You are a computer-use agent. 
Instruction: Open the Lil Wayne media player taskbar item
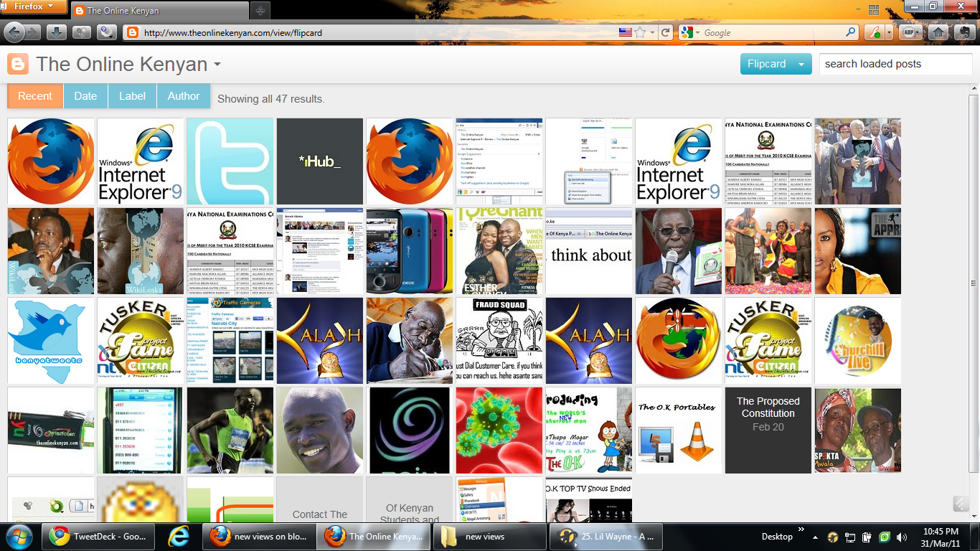point(606,536)
